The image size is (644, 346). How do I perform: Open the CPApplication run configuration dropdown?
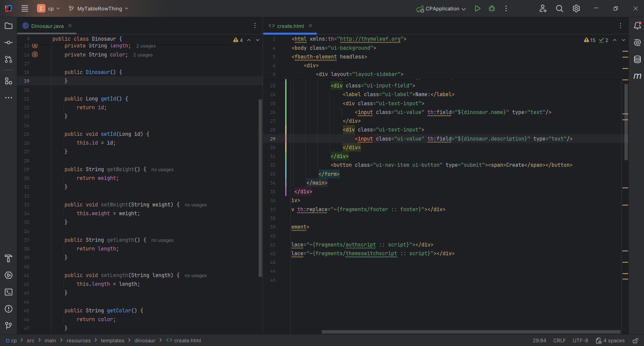tap(441, 8)
